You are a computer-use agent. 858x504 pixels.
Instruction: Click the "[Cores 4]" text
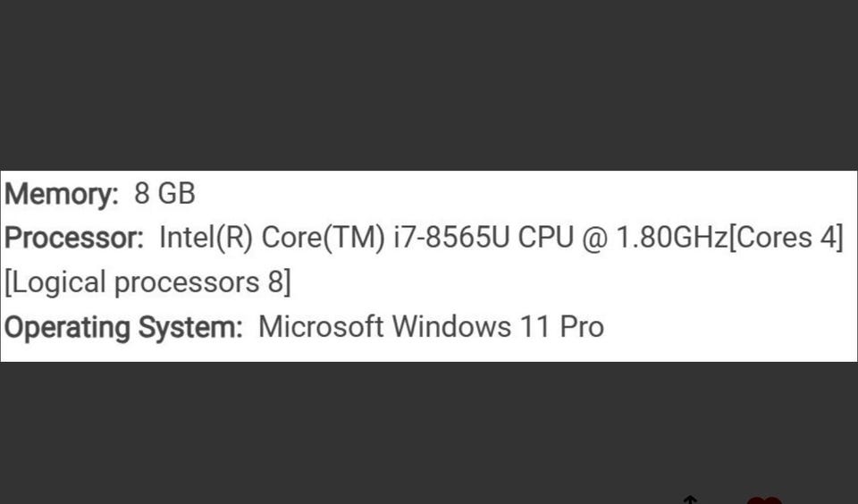786,239
